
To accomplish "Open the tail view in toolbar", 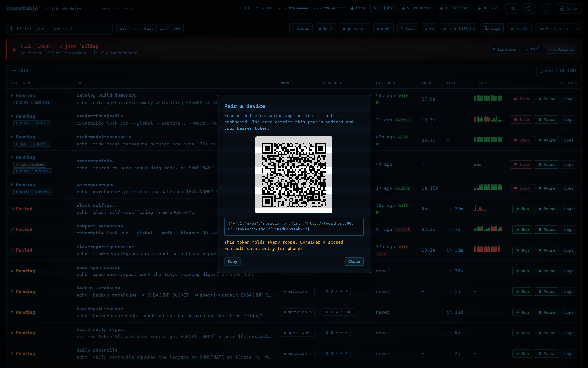I will click(407, 29).
